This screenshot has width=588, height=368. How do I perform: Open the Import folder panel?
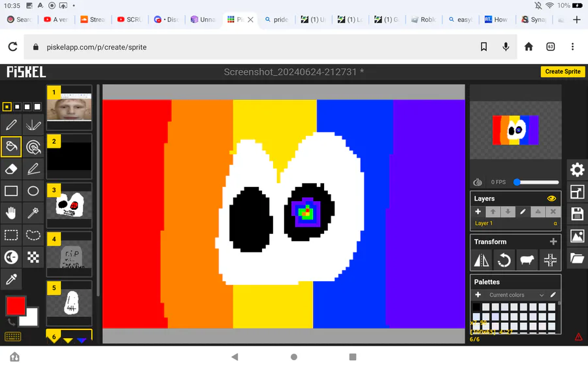(x=577, y=258)
